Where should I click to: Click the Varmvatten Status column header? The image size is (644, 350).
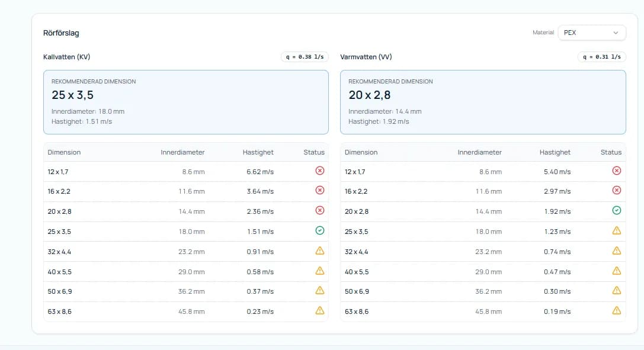pyautogui.click(x=611, y=152)
